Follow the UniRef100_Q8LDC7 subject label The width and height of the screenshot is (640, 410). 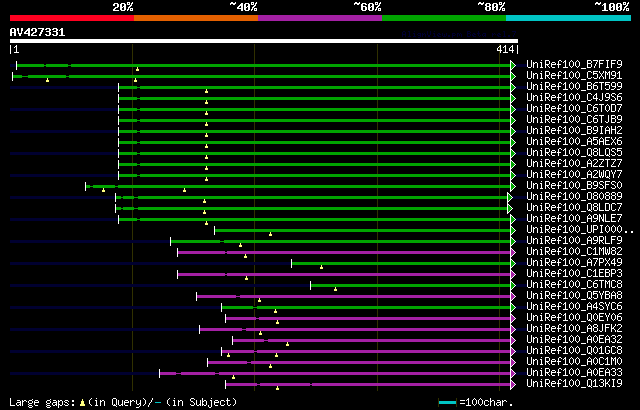[574, 208]
